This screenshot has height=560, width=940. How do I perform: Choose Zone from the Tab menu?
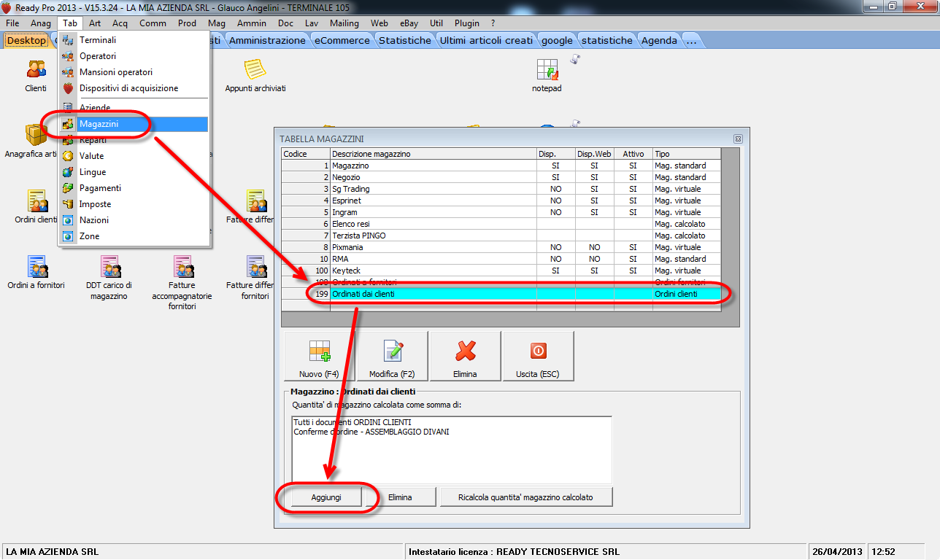(x=135, y=236)
